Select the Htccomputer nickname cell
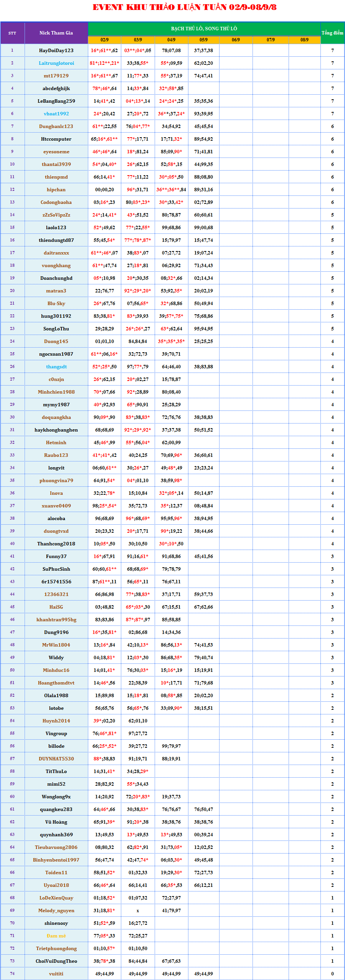Viewport: 345px width, 980px height. pyautogui.click(x=56, y=139)
